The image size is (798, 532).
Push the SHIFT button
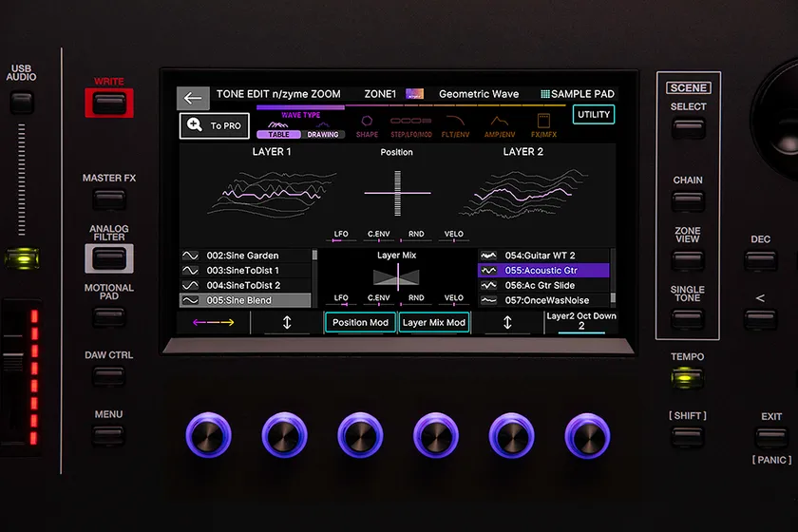coord(688,436)
